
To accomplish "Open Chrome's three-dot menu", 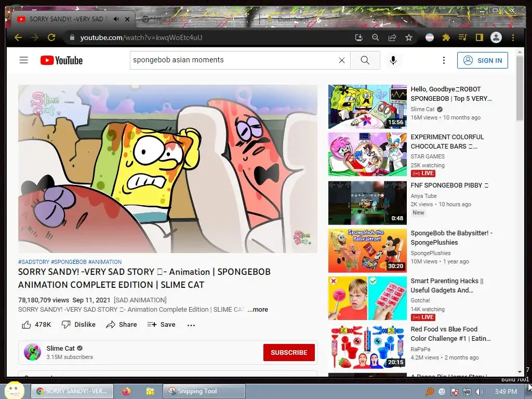I will coord(513,37).
